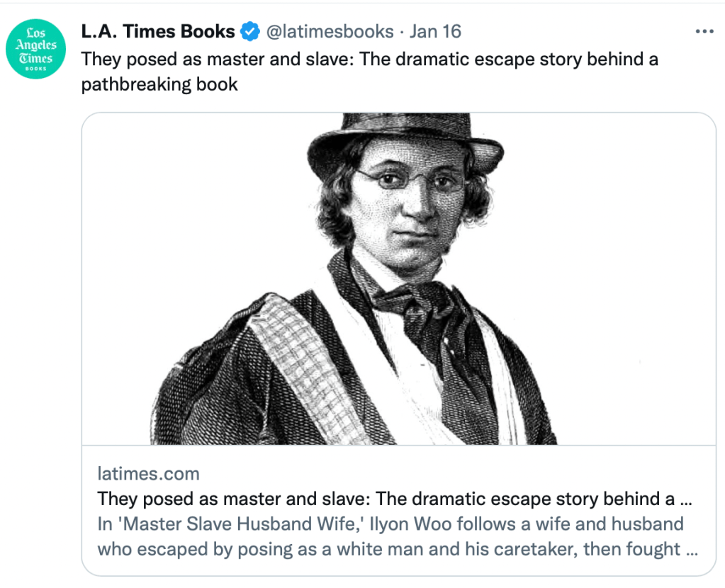Click "pathbreaking book" on the tweet's second line
This screenshot has width=725, height=588.
tap(159, 85)
